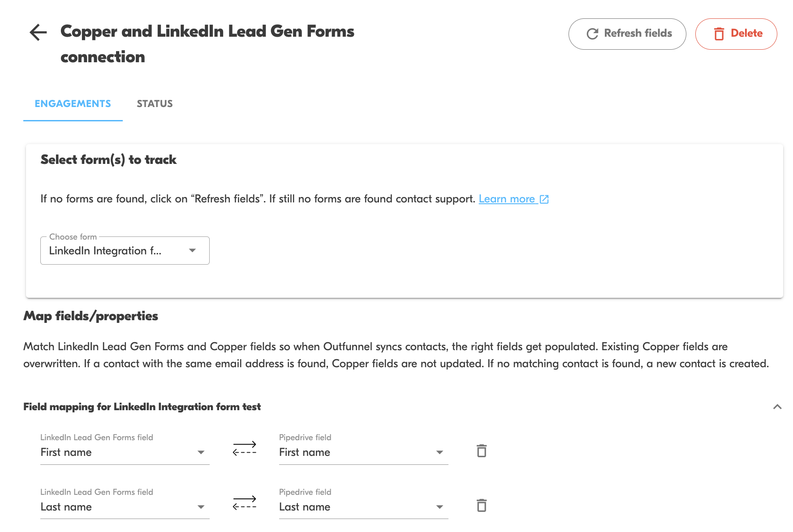Select the Engagements tab
This screenshot has height=532, width=793.
[x=73, y=104]
